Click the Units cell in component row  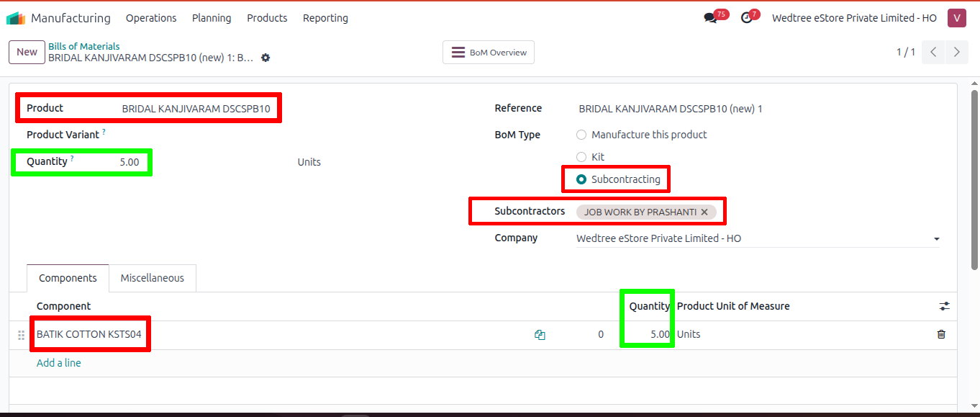click(x=689, y=334)
